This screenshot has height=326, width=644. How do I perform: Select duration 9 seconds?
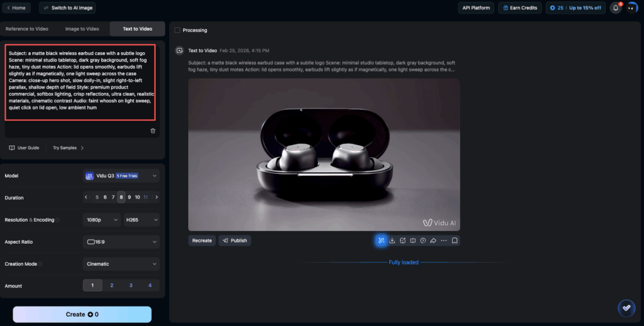pos(130,197)
